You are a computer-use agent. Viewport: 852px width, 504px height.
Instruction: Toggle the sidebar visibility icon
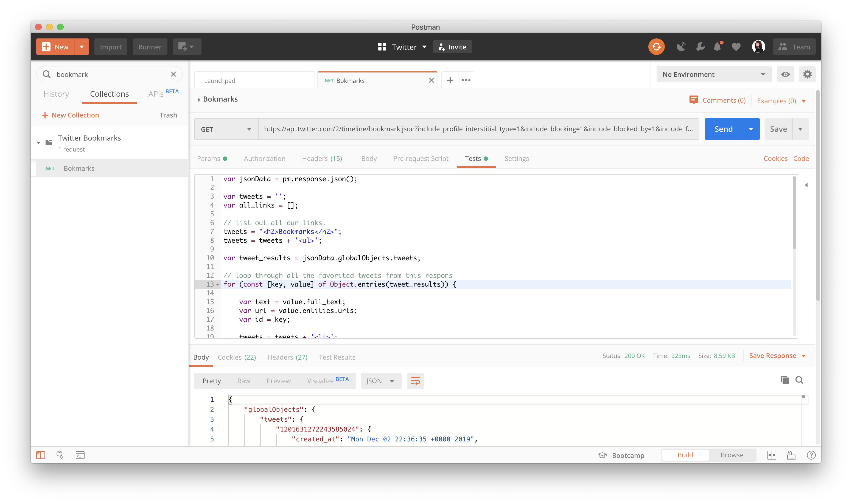[x=40, y=455]
